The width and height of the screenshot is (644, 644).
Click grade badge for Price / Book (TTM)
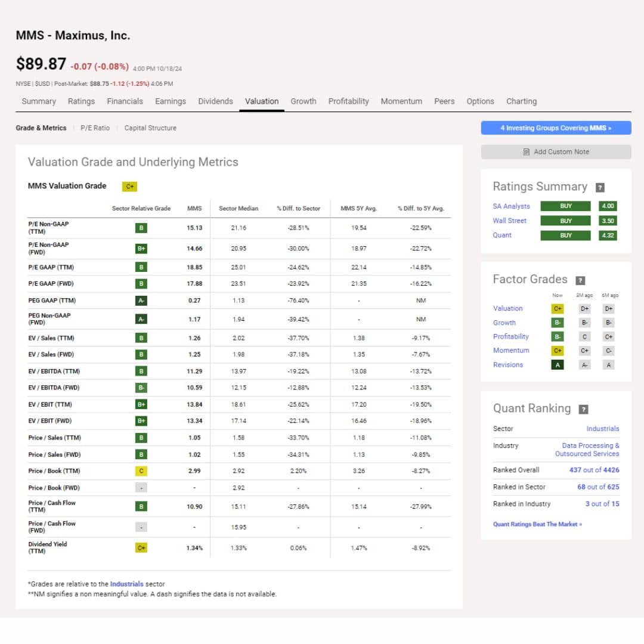coord(141,471)
